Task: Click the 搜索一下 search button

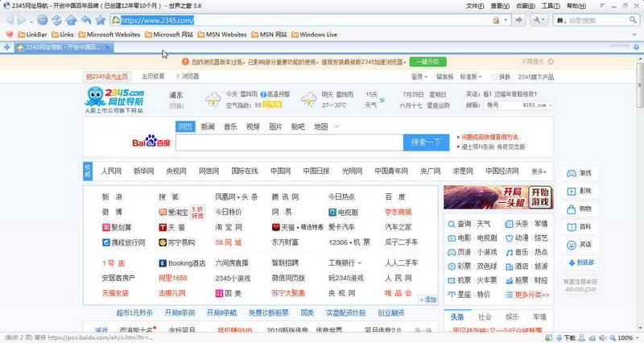Action: click(426, 143)
